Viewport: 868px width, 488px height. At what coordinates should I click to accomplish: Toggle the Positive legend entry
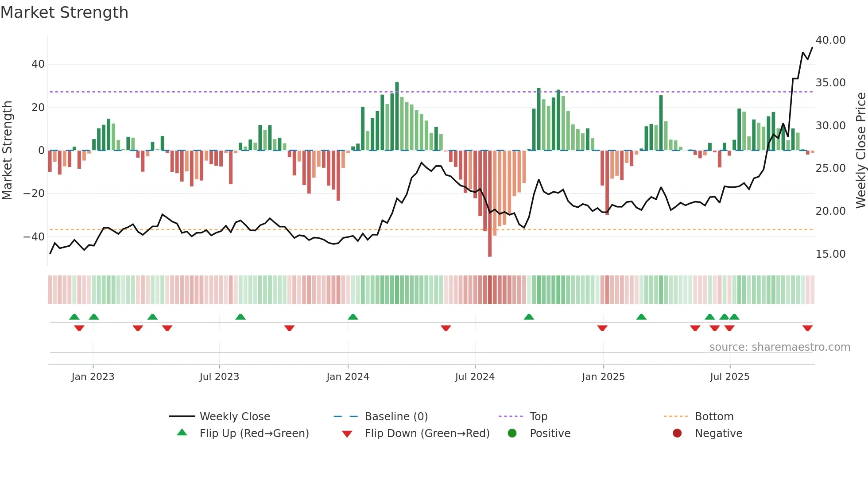coord(539,433)
